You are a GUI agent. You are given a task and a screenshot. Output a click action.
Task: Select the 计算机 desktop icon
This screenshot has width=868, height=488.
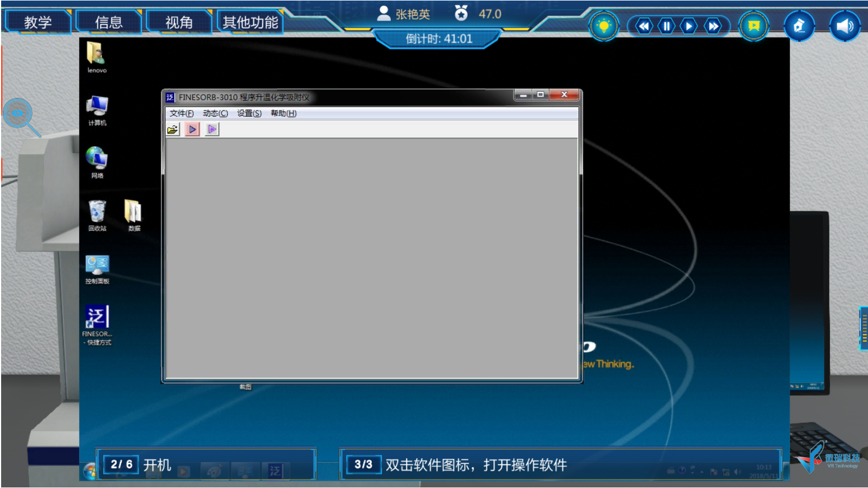(97, 110)
